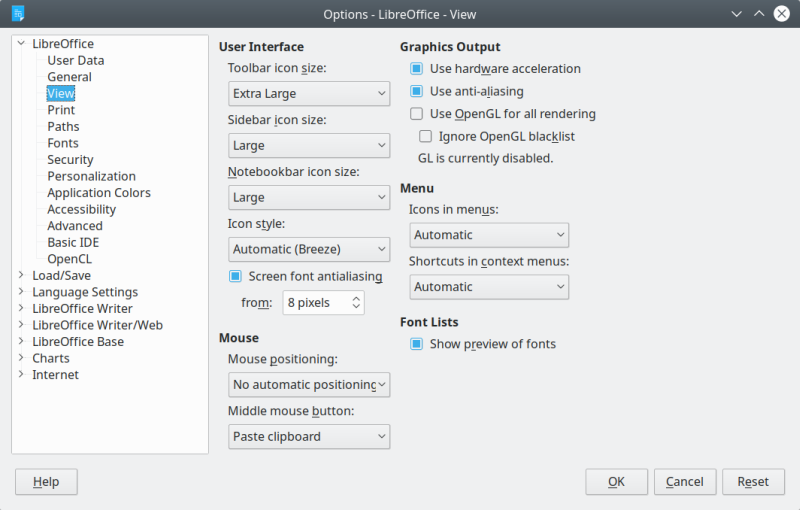Open Mouse positioning dropdown
Viewport: 800px width, 510px height.
(309, 385)
